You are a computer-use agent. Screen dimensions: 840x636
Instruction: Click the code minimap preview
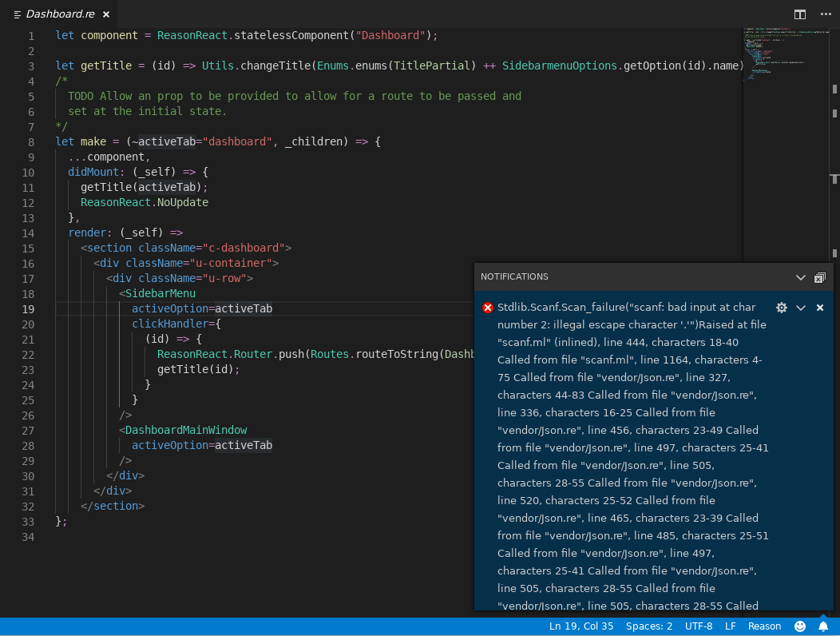tap(786, 54)
